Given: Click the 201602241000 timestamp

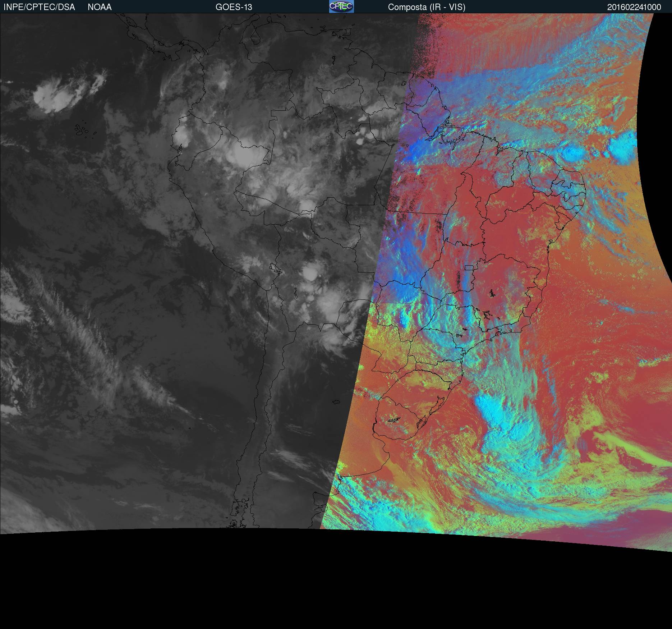Looking at the screenshot, I should click(634, 7).
